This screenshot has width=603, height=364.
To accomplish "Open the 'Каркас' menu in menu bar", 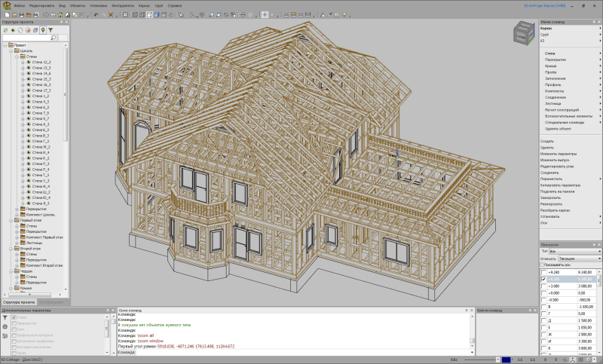I will pyautogui.click(x=144, y=5).
